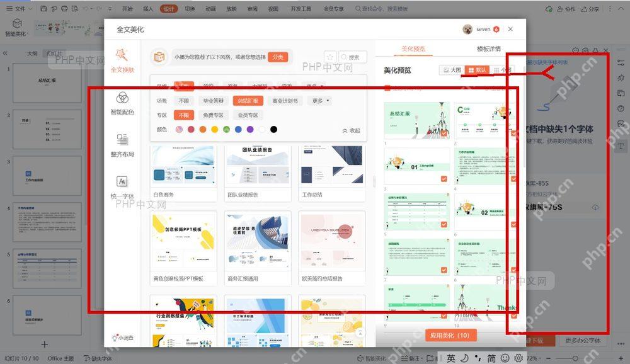The image size is (630, 364).
Task: Click the robot box assistant avatar icon
Action: point(159,57)
